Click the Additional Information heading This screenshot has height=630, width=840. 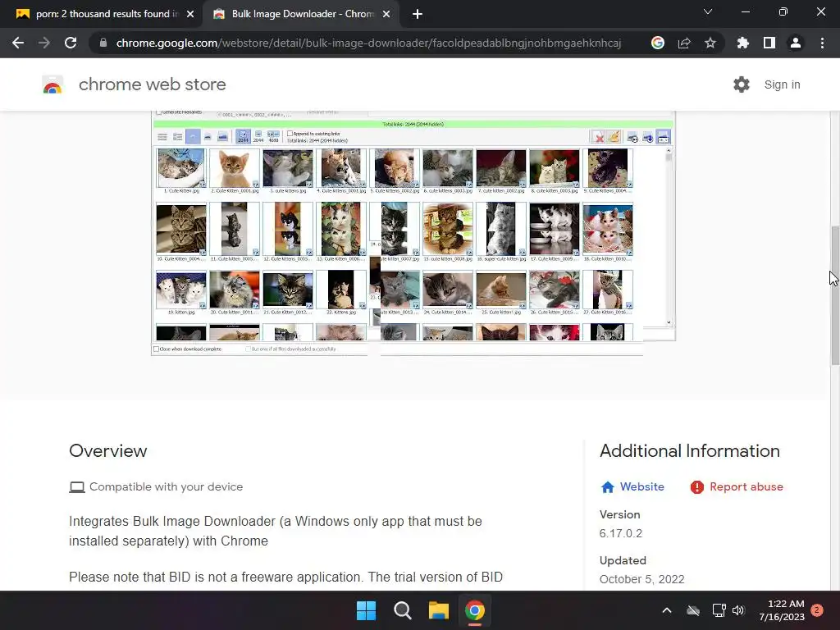689,451
